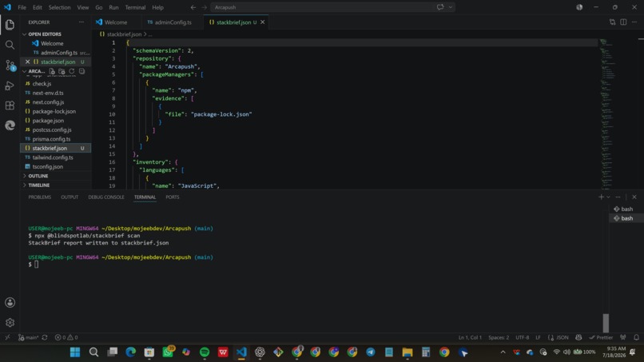Switch to the Debug Console tab
Screen dimensions: 644x362
coord(106,197)
